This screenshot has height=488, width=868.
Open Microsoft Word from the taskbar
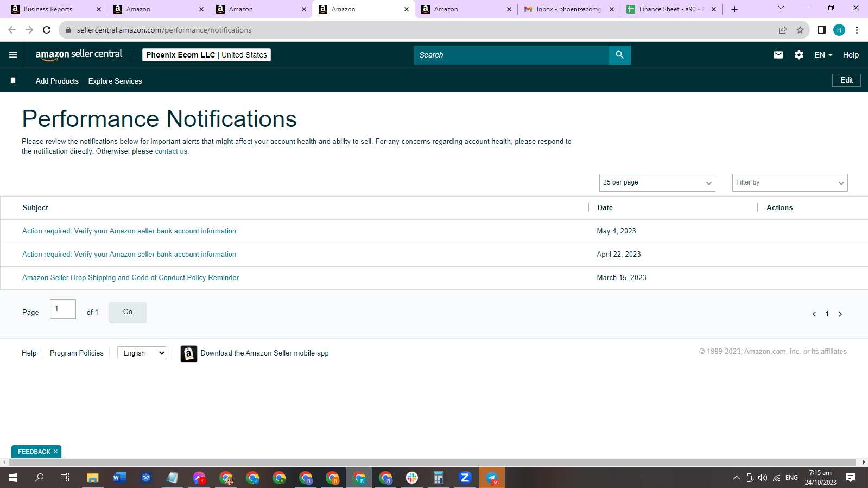119,478
